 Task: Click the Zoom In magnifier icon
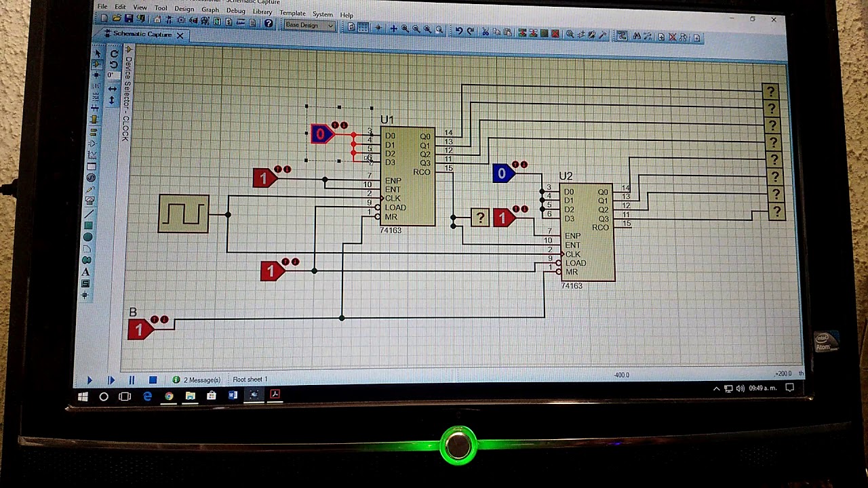(x=405, y=28)
